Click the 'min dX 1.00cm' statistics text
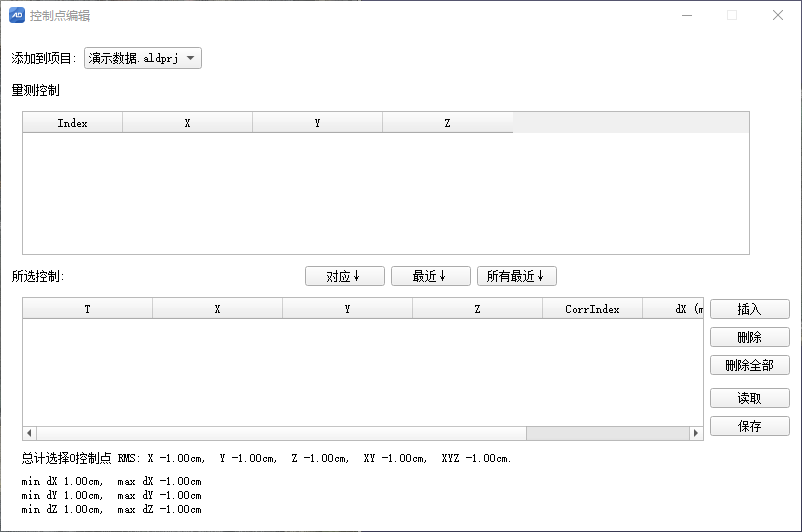The height and width of the screenshot is (532, 802). (62, 481)
